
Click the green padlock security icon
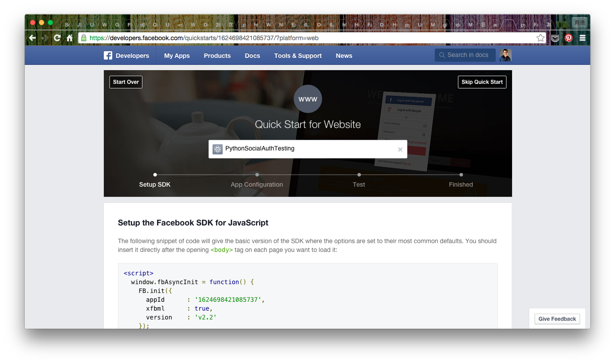(x=84, y=38)
